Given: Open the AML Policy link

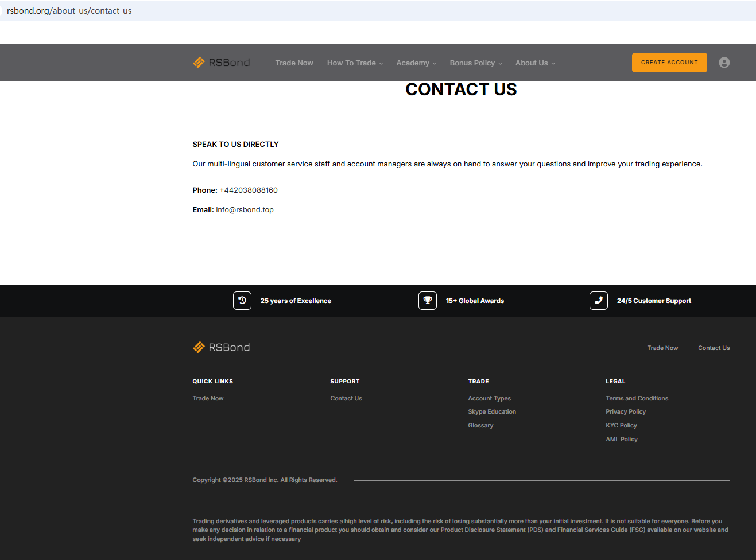Looking at the screenshot, I should tap(622, 440).
